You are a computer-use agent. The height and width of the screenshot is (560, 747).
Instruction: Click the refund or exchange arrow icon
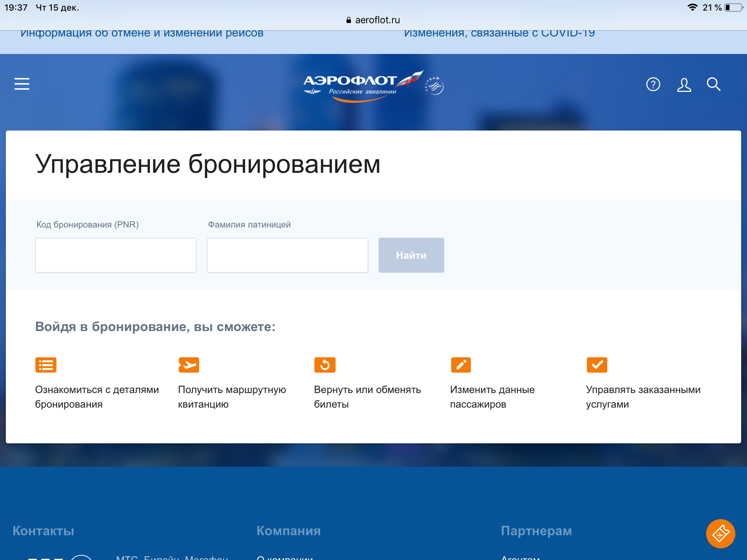(x=325, y=365)
